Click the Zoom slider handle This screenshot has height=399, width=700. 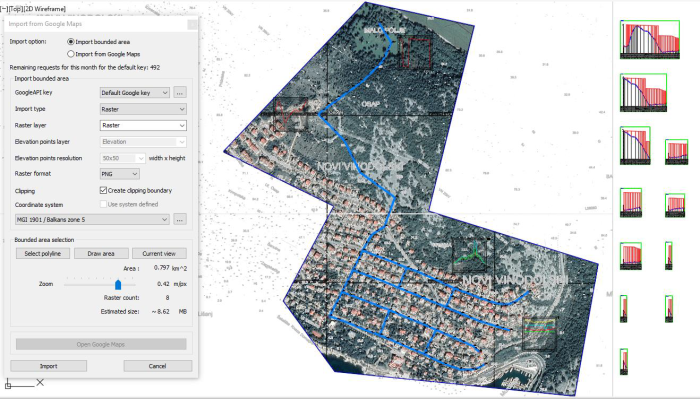click(x=118, y=284)
